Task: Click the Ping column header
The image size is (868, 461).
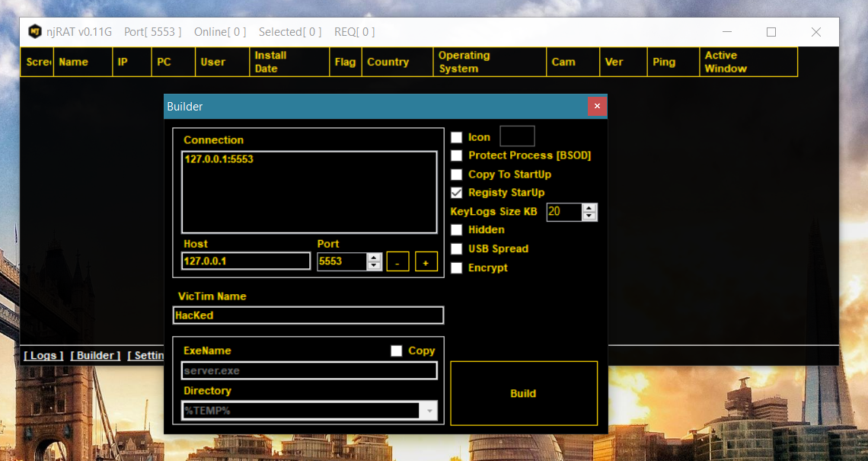Action: [x=672, y=62]
